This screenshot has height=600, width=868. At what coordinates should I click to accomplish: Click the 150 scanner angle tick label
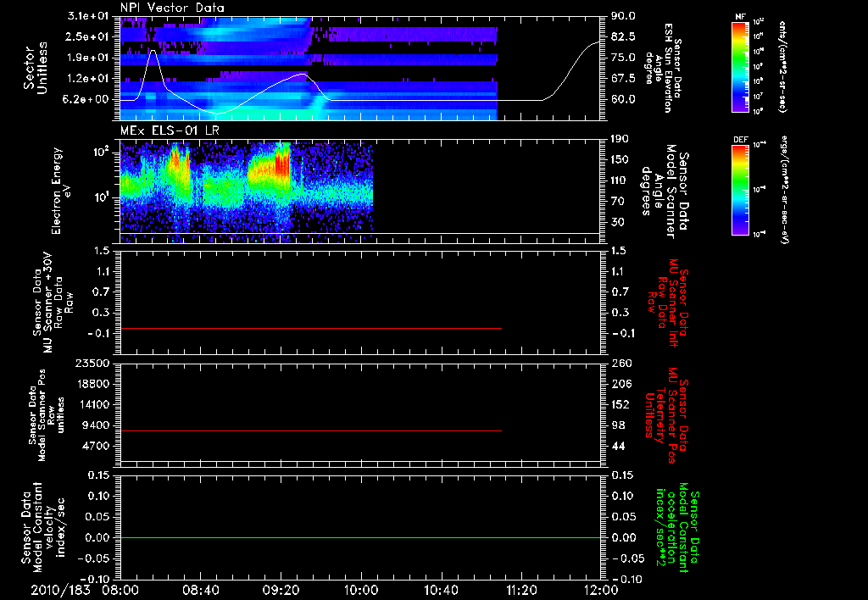point(620,159)
